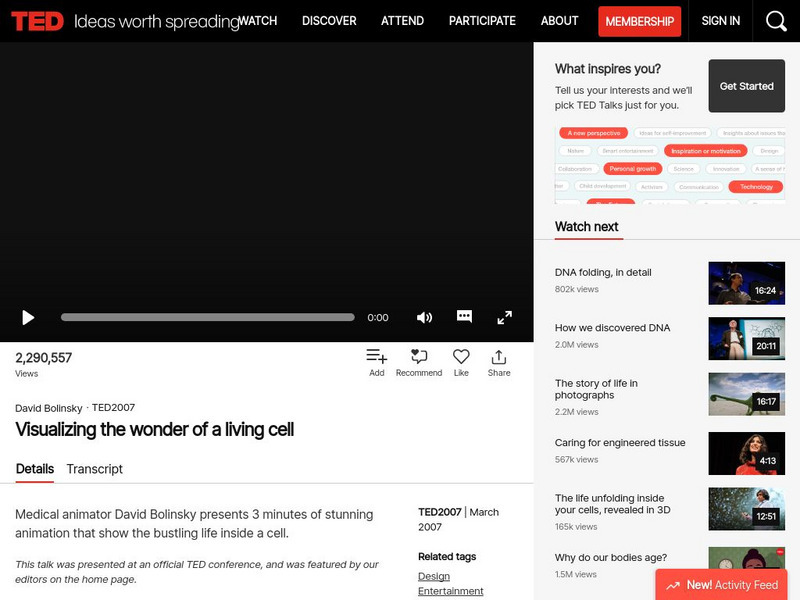Like this talk using the heart icon

click(460, 357)
